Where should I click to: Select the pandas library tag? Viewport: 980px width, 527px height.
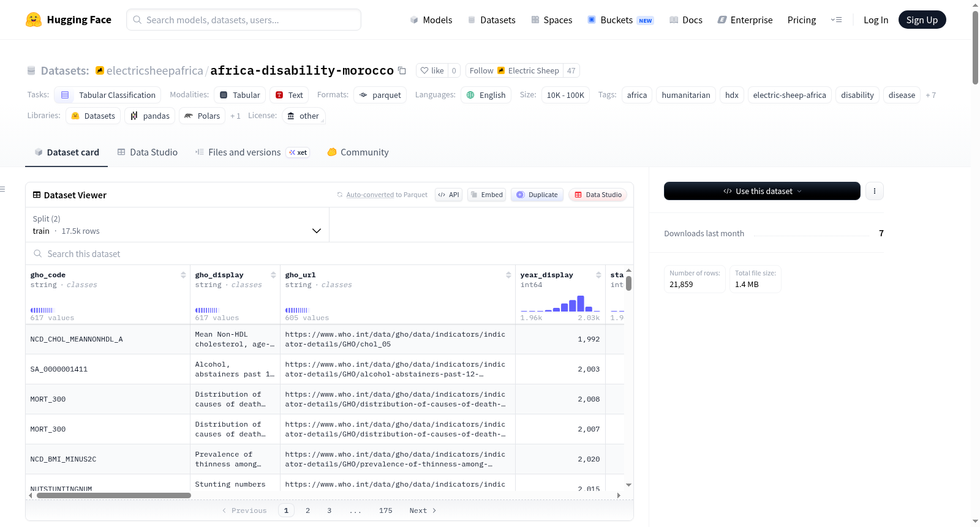point(150,116)
